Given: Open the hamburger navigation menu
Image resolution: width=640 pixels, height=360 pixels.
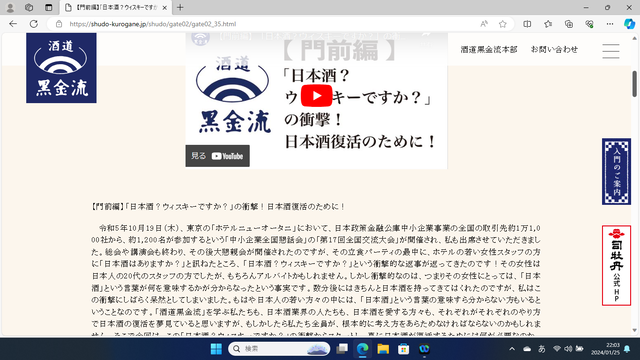Looking at the screenshot, I should [611, 51].
